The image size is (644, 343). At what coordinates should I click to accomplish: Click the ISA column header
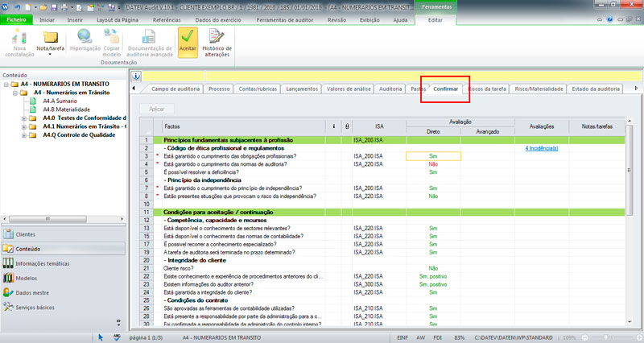(x=379, y=126)
